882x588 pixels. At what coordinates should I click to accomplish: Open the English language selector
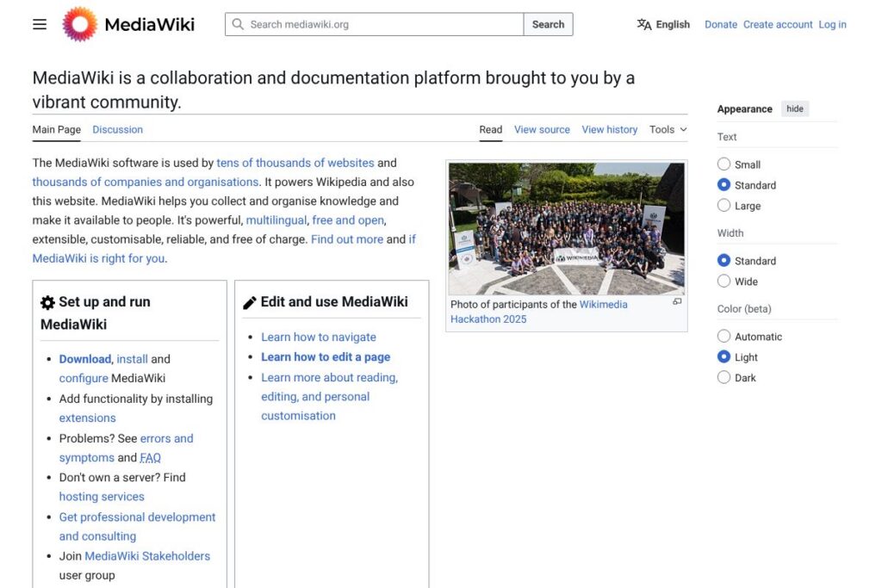point(672,24)
